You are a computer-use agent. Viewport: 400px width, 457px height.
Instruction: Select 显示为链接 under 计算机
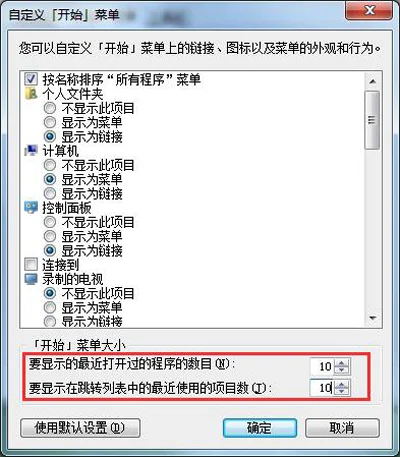(50, 194)
